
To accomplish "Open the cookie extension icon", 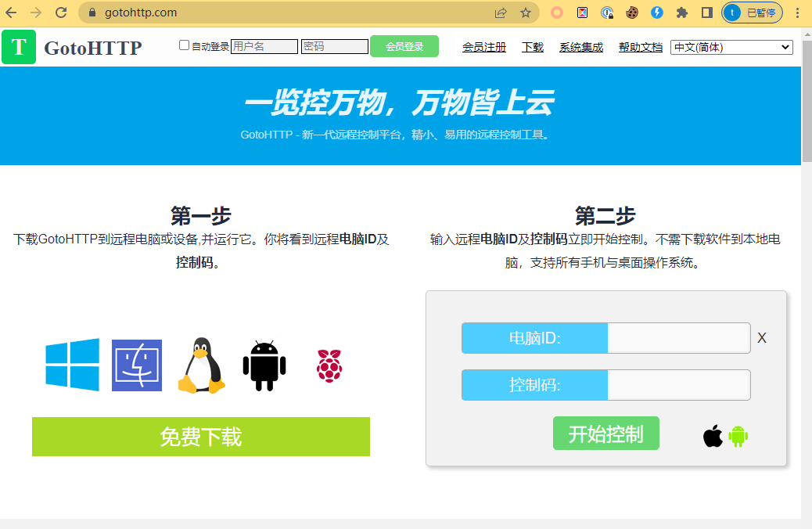I will (632, 13).
